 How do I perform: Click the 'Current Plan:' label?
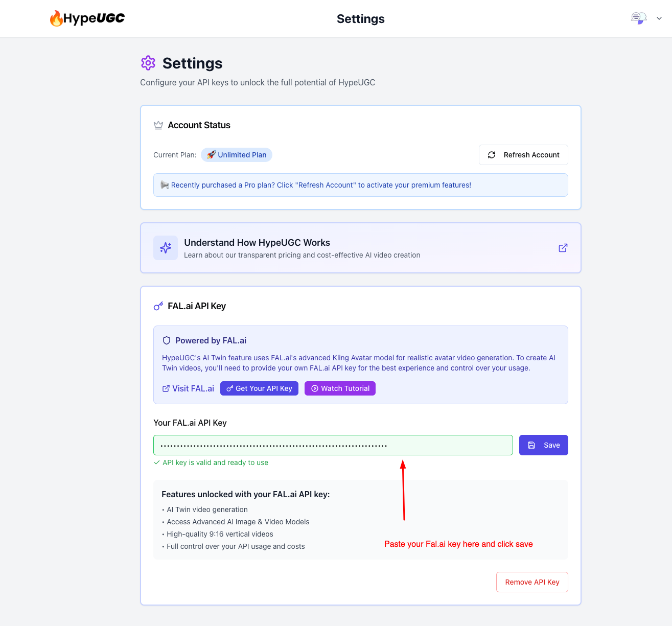[175, 155]
